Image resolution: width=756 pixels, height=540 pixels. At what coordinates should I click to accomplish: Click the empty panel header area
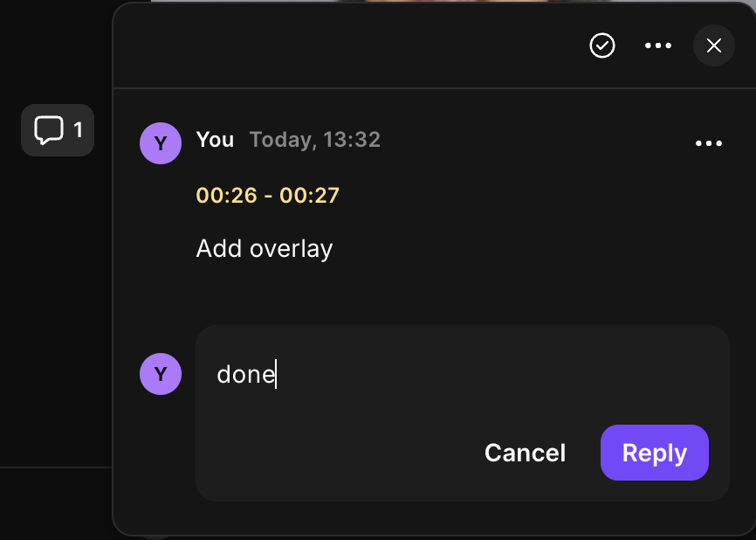(x=349, y=45)
